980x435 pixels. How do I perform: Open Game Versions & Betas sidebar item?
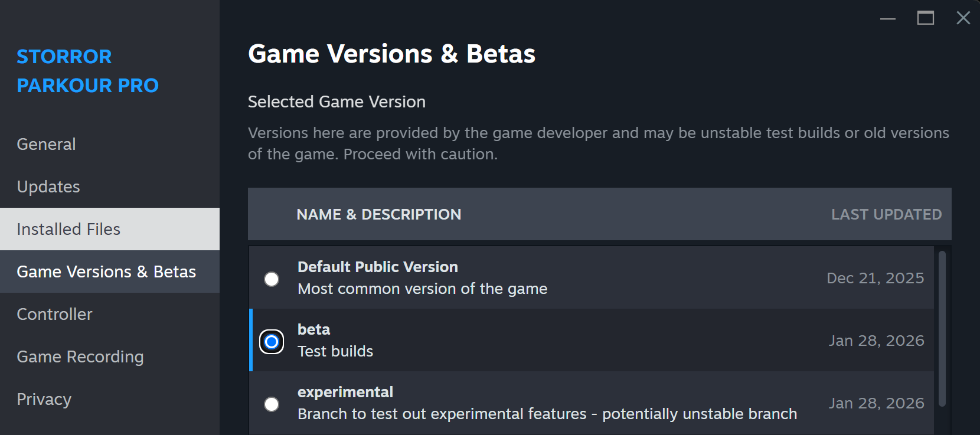pos(106,272)
